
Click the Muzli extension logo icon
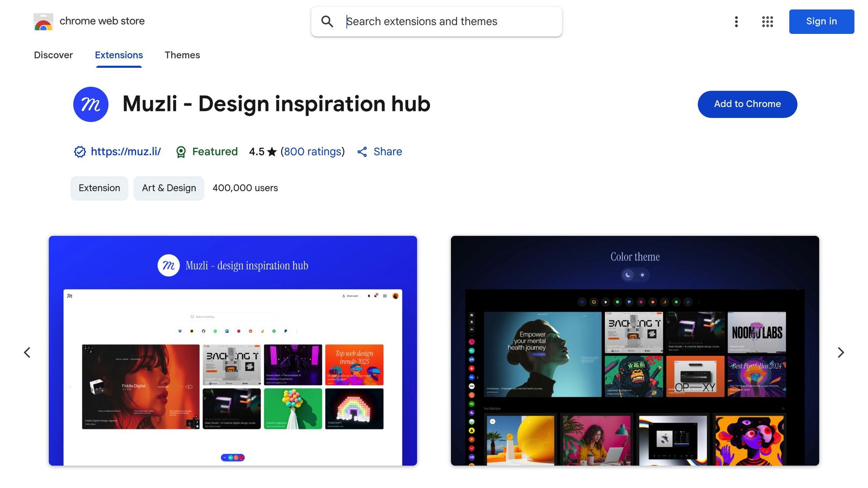pyautogui.click(x=91, y=104)
